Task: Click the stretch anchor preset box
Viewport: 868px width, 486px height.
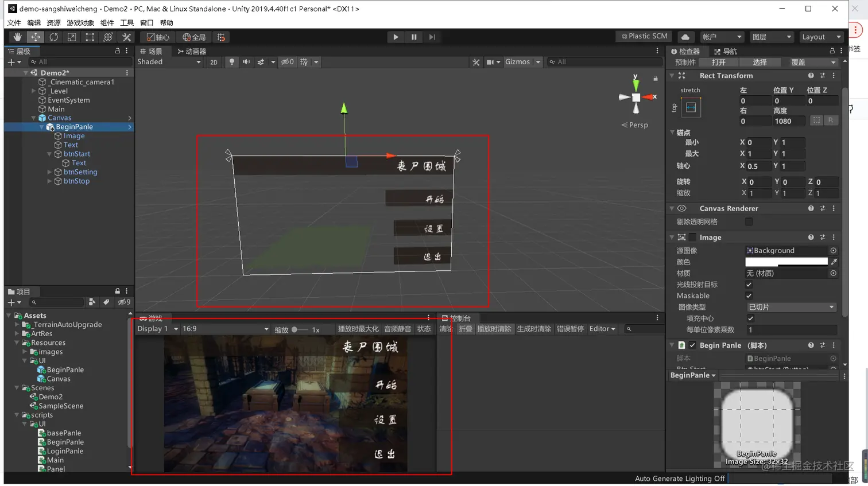Action: (691, 107)
